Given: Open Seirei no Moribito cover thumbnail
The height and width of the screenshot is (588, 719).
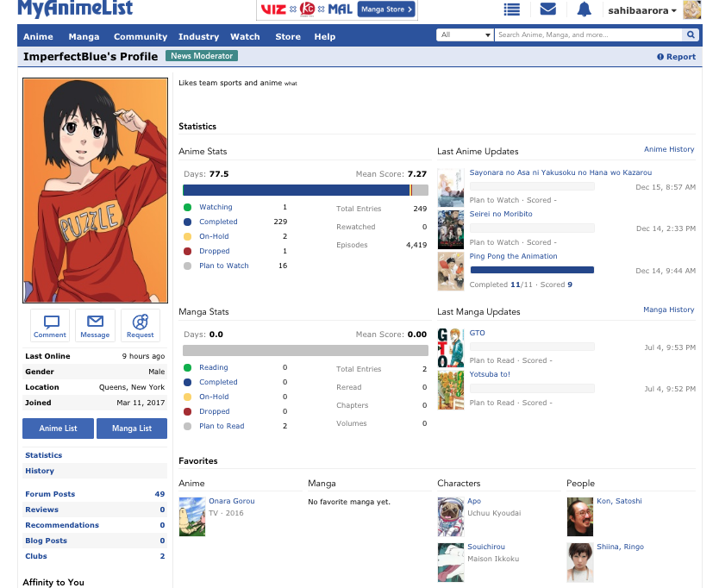Looking at the screenshot, I should pos(451,229).
